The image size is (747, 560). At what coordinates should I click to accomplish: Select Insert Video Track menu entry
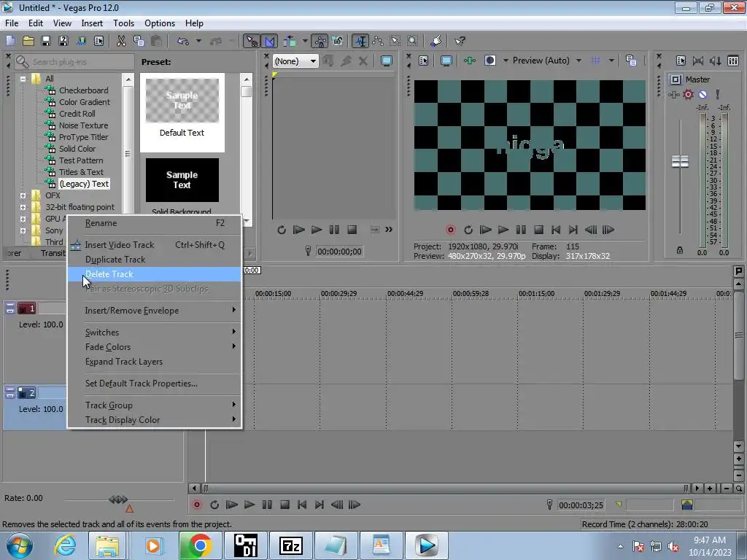click(x=155, y=245)
